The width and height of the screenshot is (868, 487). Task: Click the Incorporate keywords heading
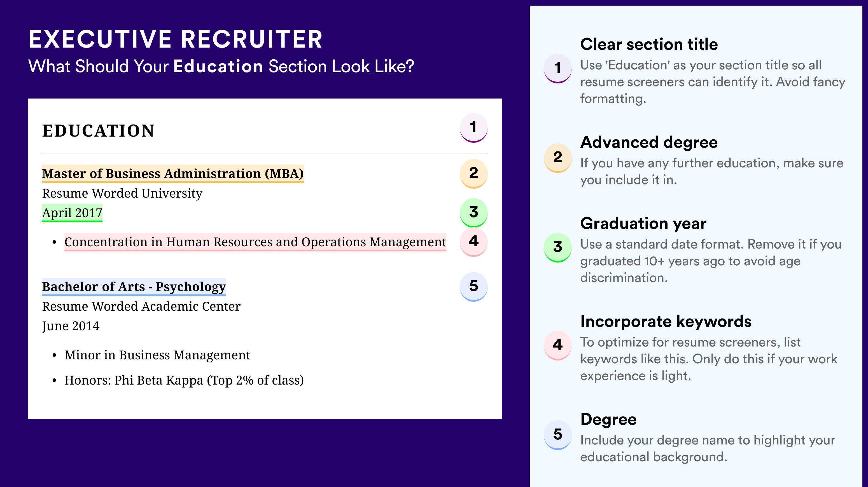click(666, 321)
